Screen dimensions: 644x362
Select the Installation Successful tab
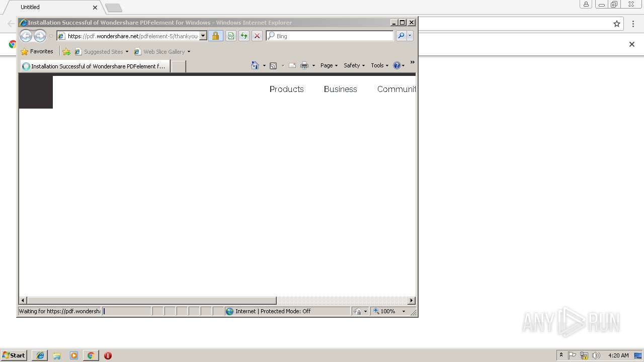pyautogui.click(x=95, y=66)
